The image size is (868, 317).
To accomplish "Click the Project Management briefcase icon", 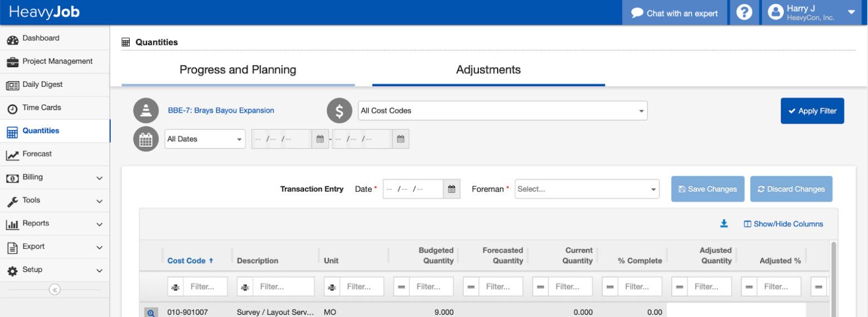I will click(11, 61).
